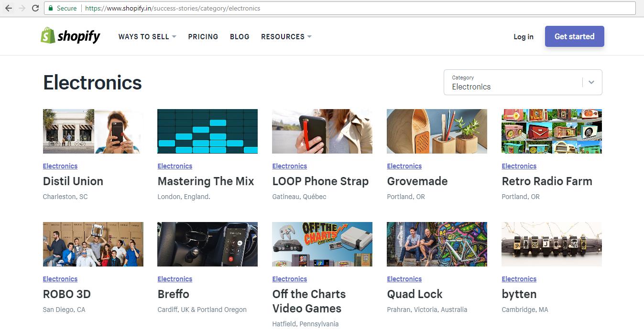Open the Breffo story title

point(174,294)
